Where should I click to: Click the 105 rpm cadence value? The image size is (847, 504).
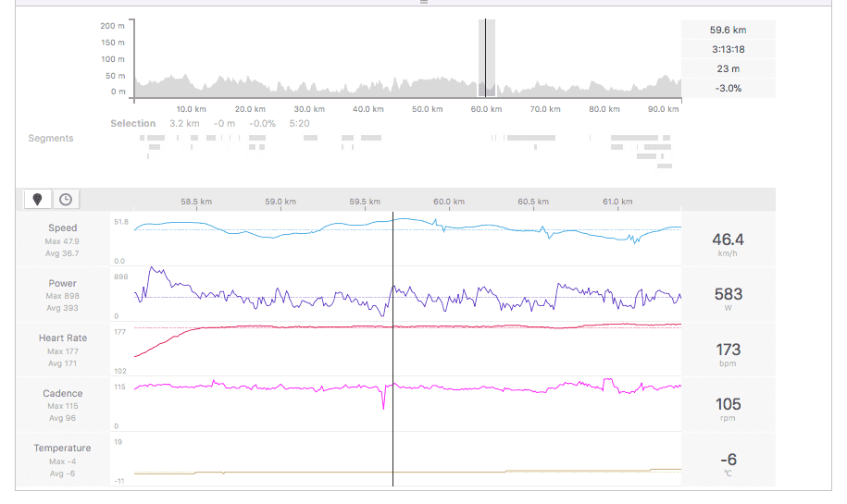tap(728, 405)
